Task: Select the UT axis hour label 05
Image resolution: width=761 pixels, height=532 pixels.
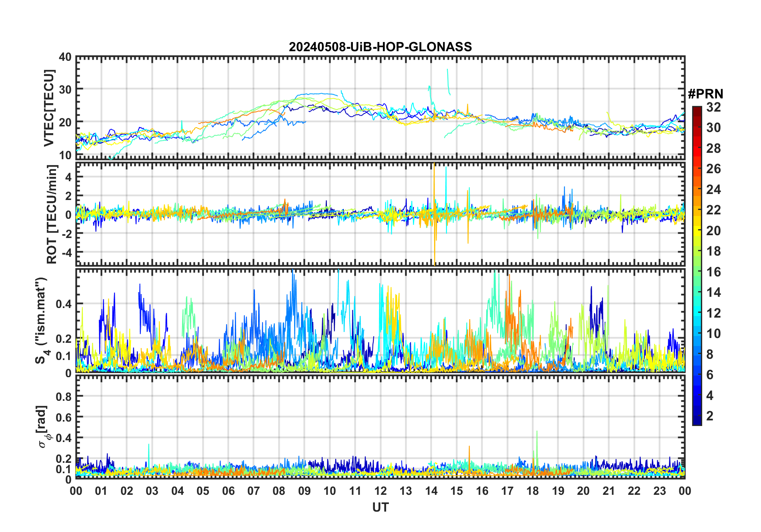Action: point(203,491)
